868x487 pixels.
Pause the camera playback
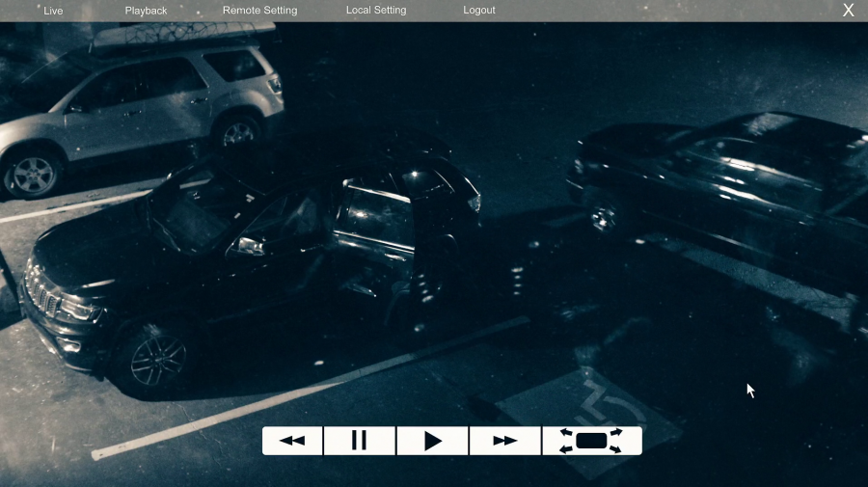[x=360, y=441]
